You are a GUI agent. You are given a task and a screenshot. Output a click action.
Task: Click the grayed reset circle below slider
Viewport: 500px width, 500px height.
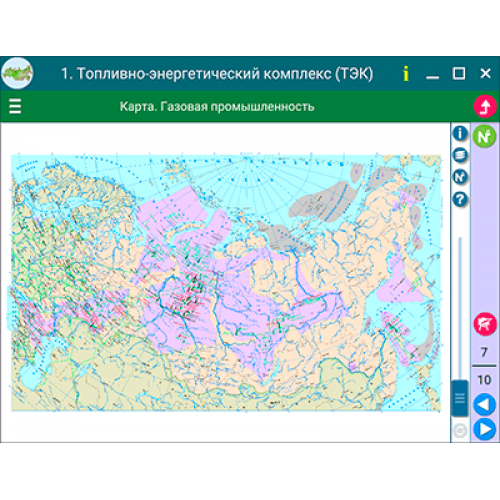pyautogui.click(x=460, y=431)
